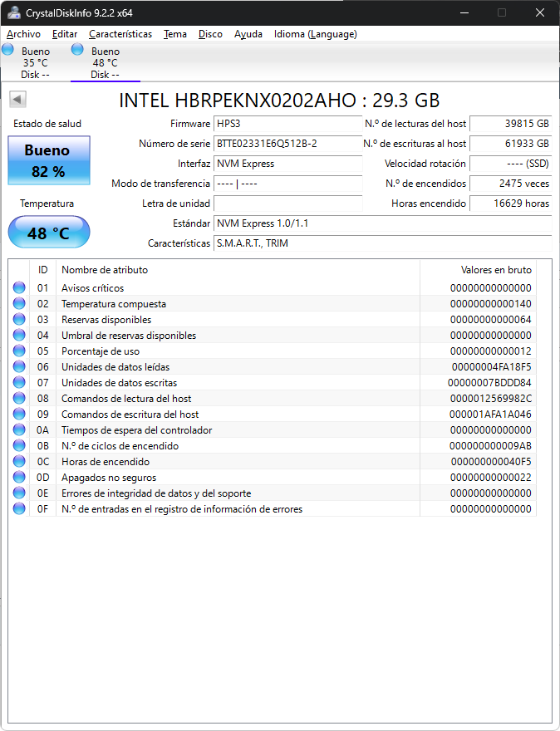The width and height of the screenshot is (560, 731).
Task: Click the Modo de transferencia field
Action: 287,184
